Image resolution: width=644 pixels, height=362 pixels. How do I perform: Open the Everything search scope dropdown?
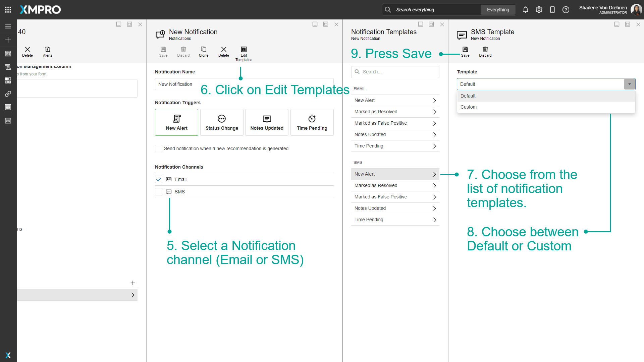tap(498, 10)
